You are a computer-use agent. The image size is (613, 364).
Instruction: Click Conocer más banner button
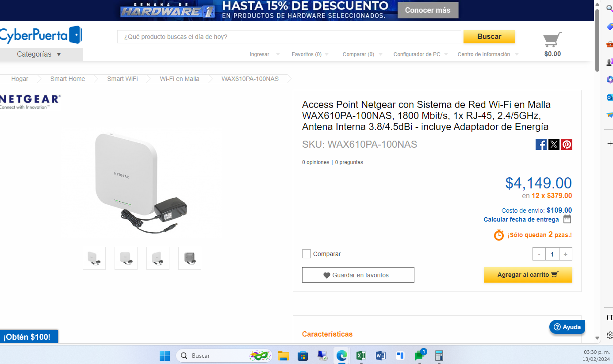428,10
